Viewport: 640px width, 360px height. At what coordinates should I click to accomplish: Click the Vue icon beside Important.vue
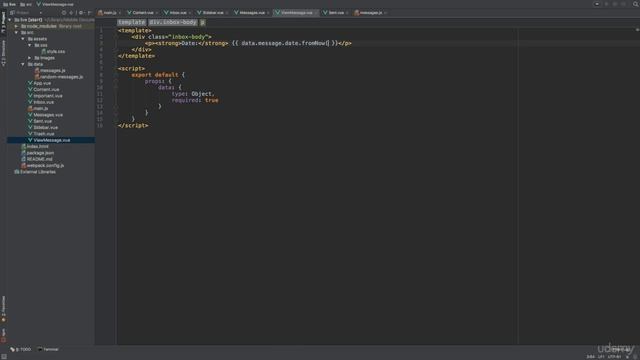tap(30, 96)
